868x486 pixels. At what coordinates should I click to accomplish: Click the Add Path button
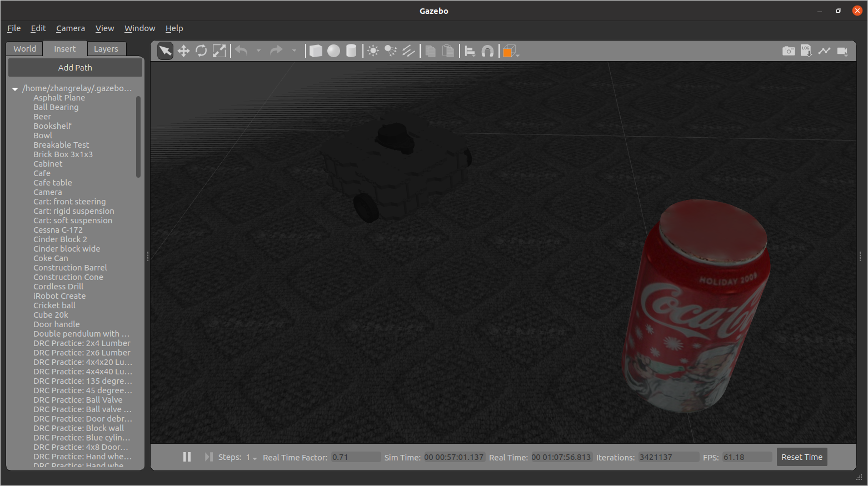click(x=75, y=68)
